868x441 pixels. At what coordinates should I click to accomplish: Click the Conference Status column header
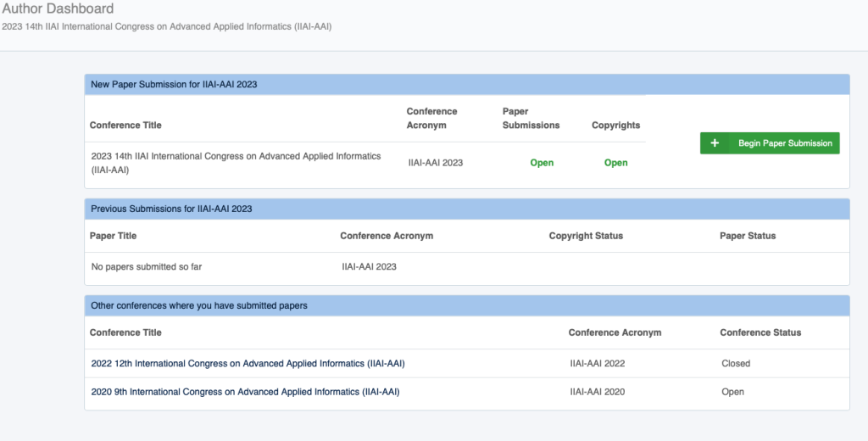pyautogui.click(x=760, y=332)
